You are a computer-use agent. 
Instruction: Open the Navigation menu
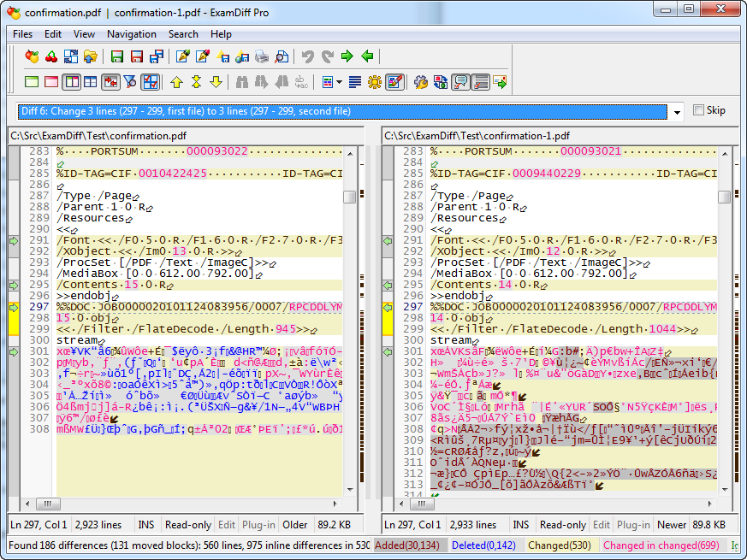coord(132,34)
